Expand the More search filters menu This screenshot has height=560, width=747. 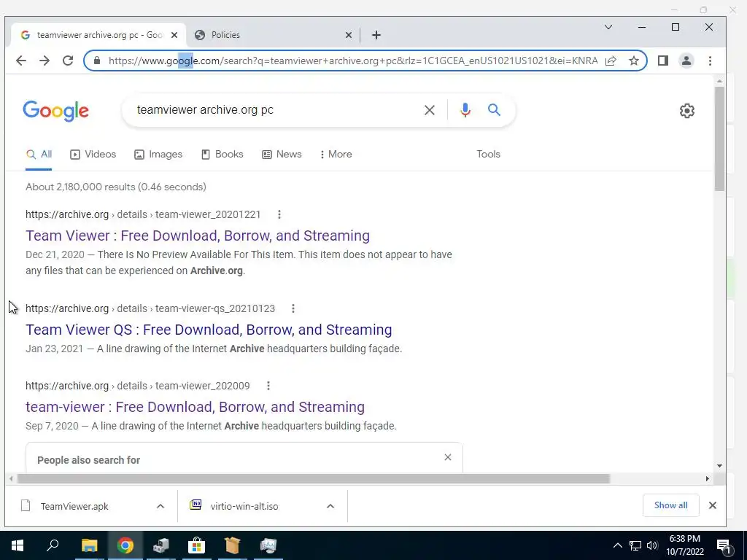click(336, 155)
